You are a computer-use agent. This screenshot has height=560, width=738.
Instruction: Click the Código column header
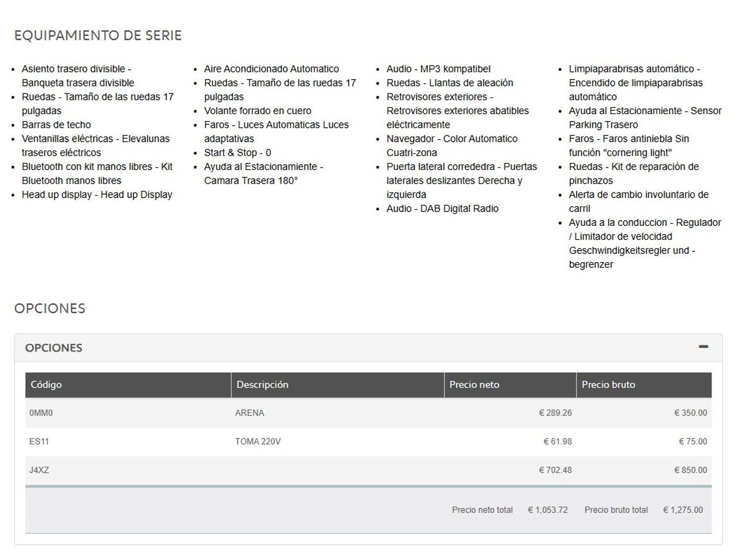click(x=46, y=385)
